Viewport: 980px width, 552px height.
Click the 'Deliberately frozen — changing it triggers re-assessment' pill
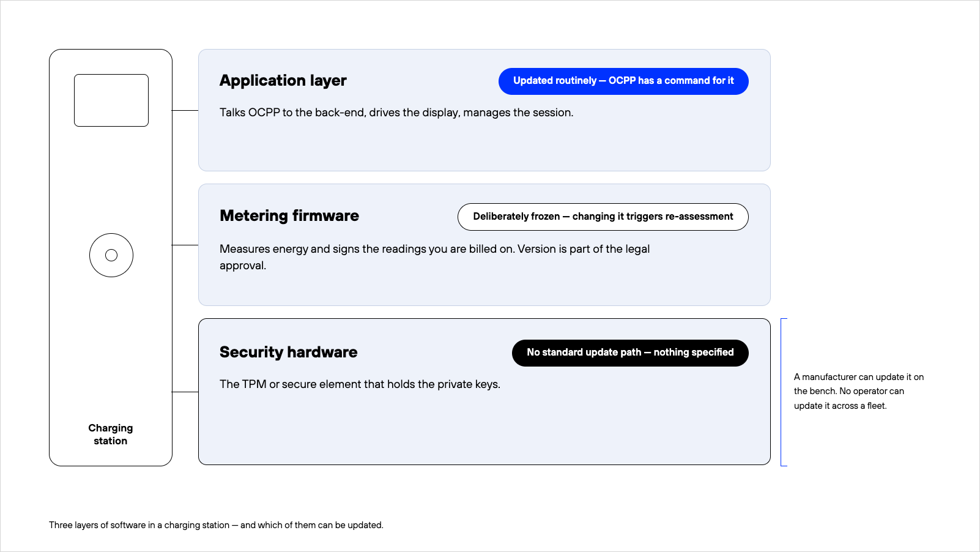[x=603, y=217]
